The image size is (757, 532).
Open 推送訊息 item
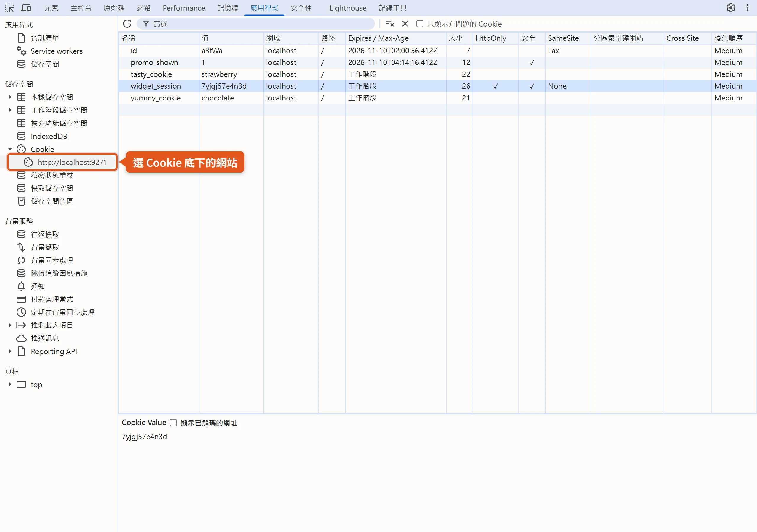(x=45, y=338)
